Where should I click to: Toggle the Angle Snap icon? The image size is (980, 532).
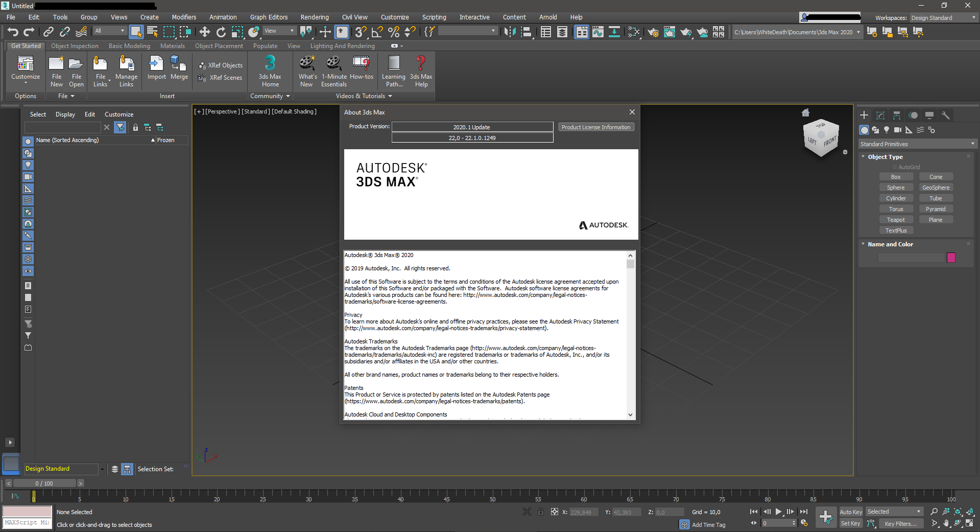click(377, 32)
